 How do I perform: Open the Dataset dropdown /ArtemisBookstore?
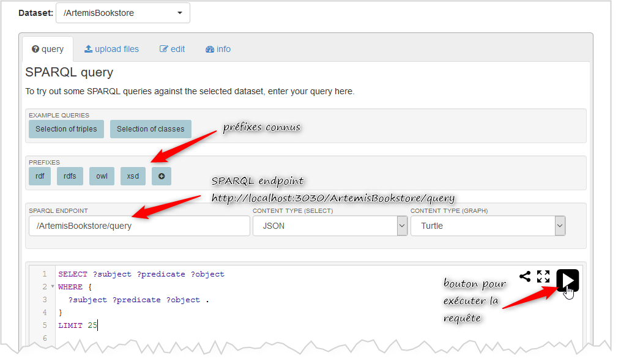[x=122, y=13]
